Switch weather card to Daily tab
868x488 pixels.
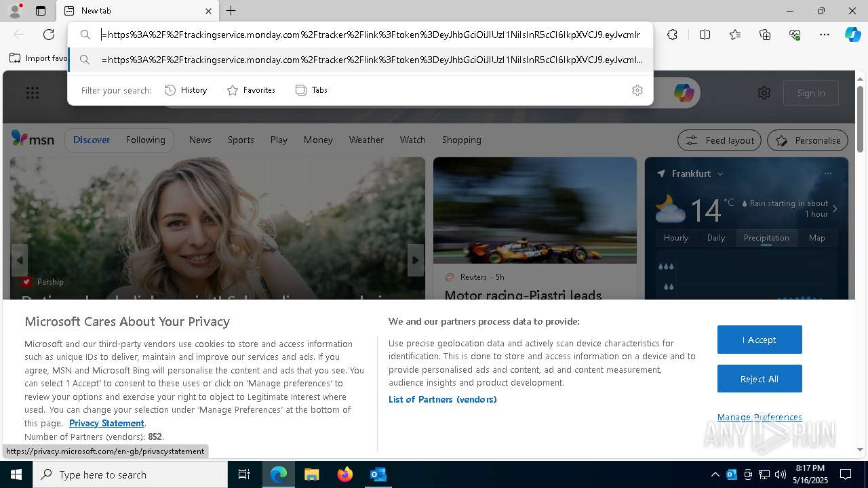pos(716,238)
